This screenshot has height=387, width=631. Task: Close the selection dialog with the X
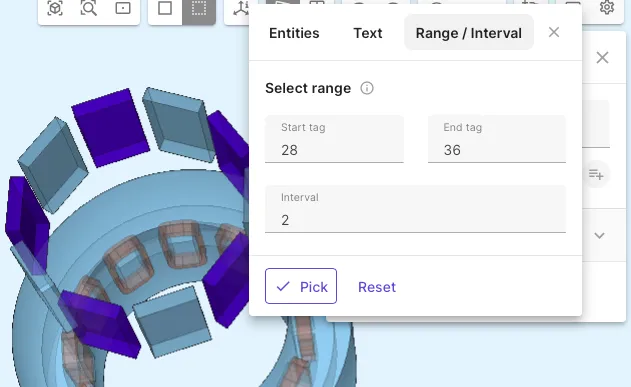pos(554,32)
